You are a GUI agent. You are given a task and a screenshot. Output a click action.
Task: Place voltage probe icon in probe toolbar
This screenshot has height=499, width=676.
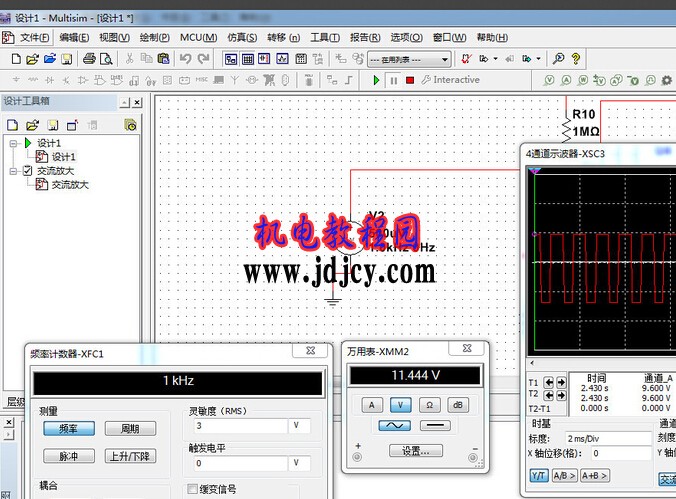tap(549, 80)
